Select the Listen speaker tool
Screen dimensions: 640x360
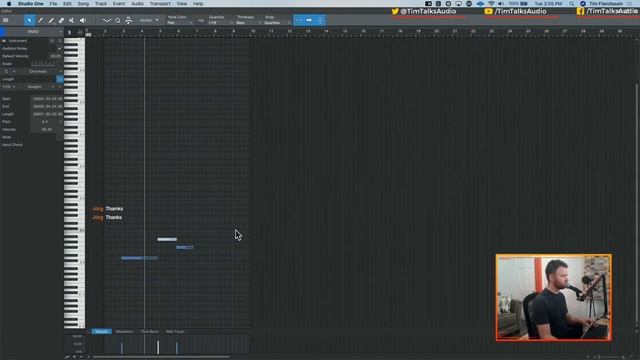83,20
